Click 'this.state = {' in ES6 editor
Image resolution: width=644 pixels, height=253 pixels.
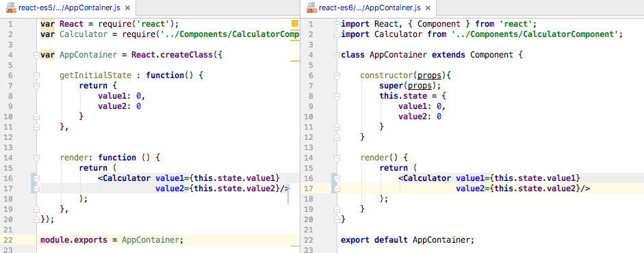[x=413, y=96]
